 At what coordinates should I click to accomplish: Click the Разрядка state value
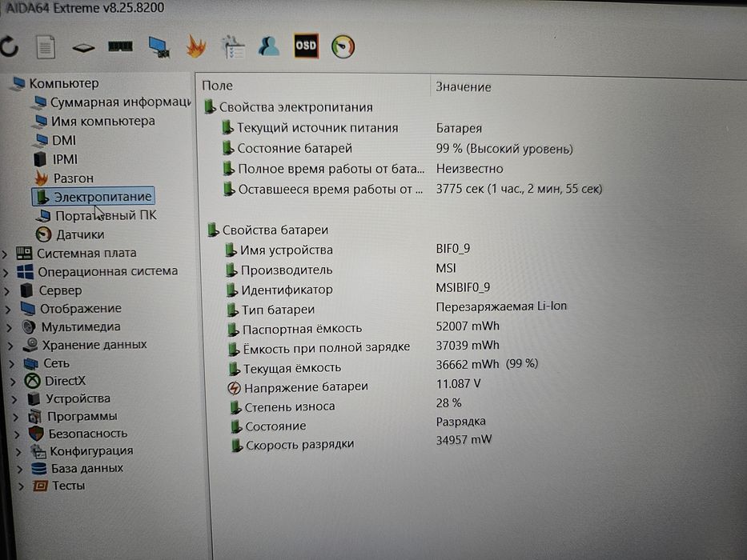click(460, 422)
